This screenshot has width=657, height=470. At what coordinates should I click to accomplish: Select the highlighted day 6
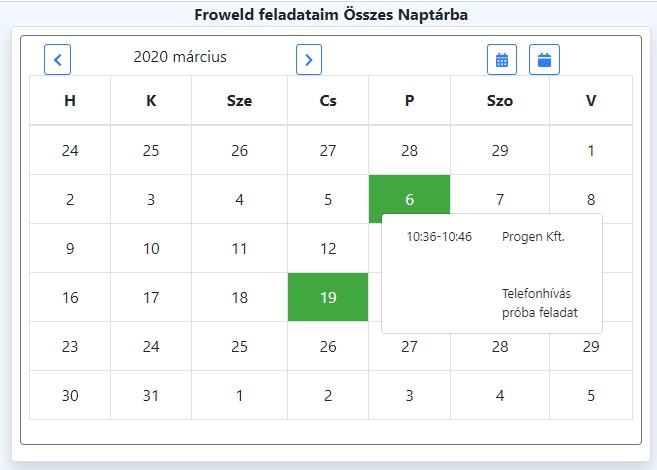coord(409,199)
